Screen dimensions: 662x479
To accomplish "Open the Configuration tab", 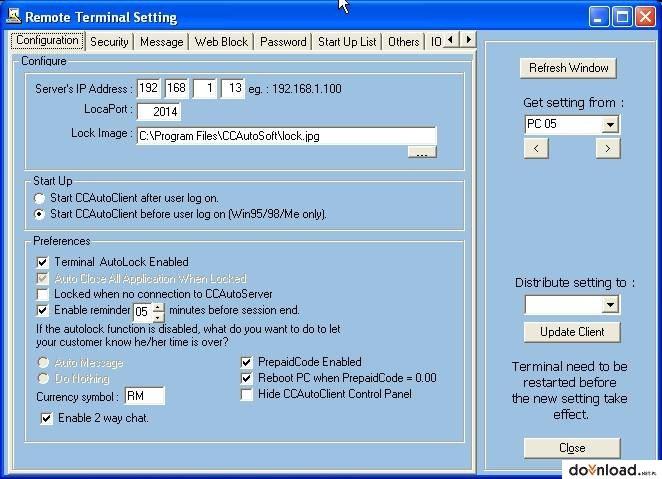I will click(47, 41).
